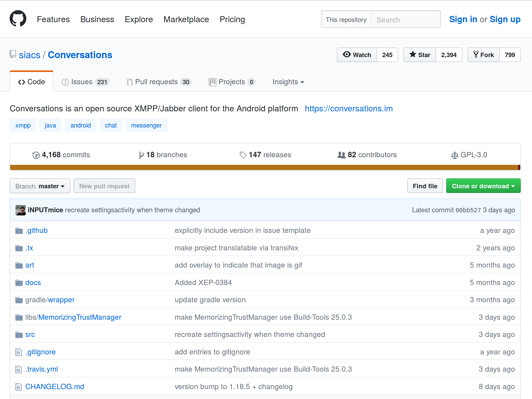The image size is (532, 399).
Task: Open the Branch: master dropdown
Action: point(40,186)
